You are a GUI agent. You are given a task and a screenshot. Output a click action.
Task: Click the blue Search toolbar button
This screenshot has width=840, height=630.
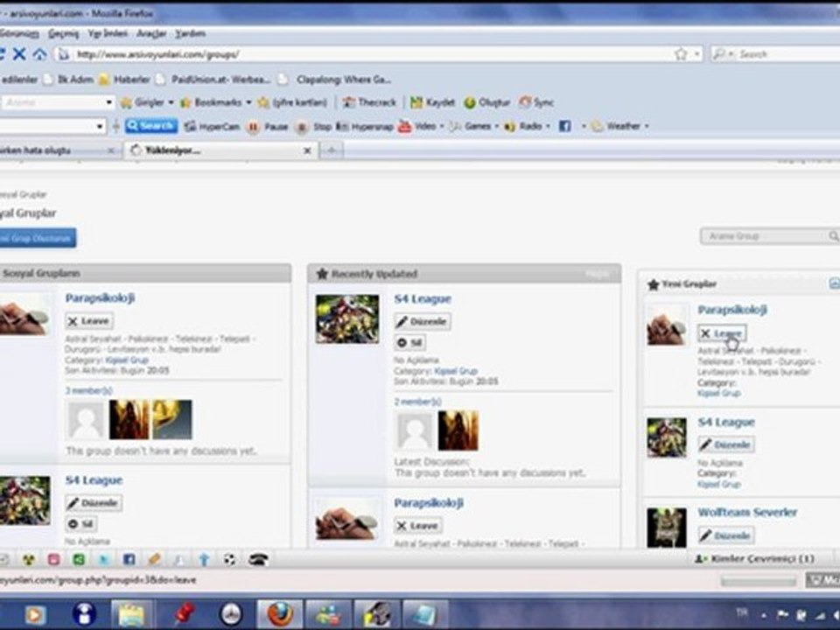click(x=151, y=126)
